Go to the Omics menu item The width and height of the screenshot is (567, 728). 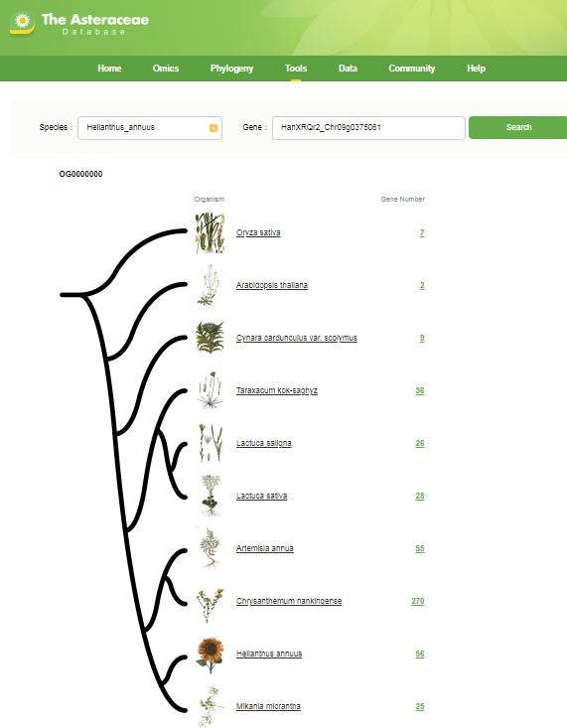point(166,69)
